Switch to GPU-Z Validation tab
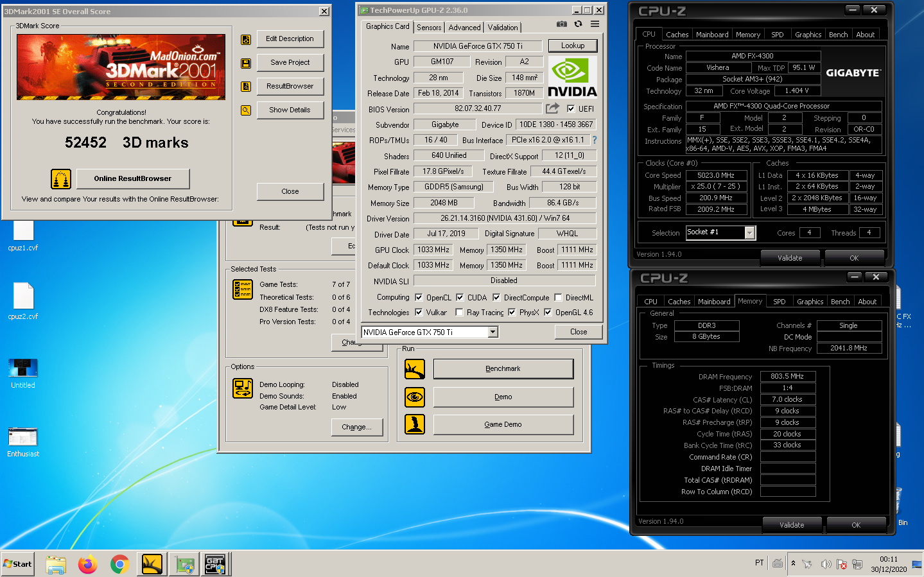924x577 pixels. 503,28
